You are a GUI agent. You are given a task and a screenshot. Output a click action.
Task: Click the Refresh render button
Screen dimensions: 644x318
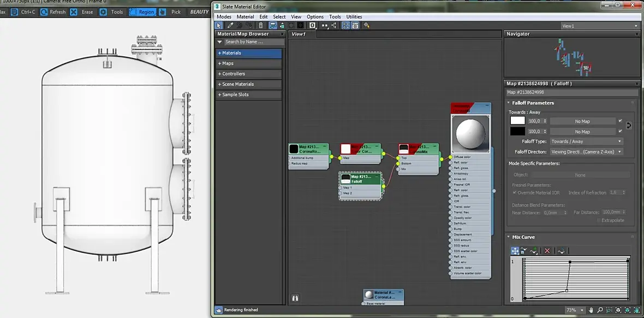coord(53,11)
